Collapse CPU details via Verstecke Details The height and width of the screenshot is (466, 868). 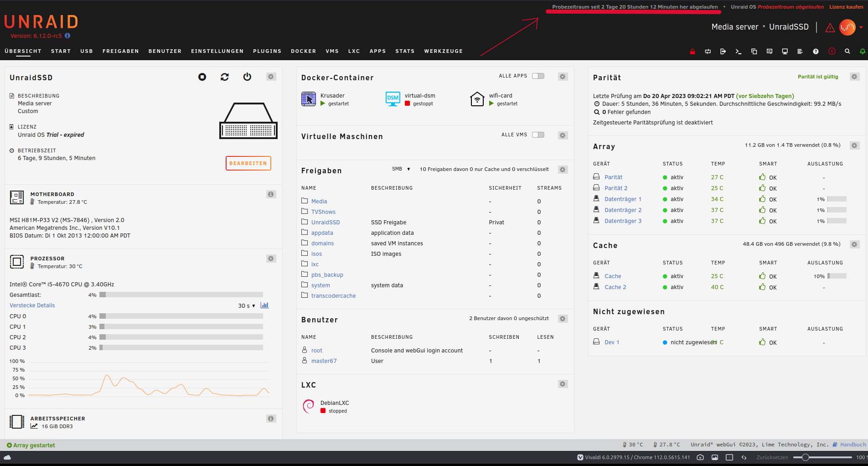[x=32, y=305]
